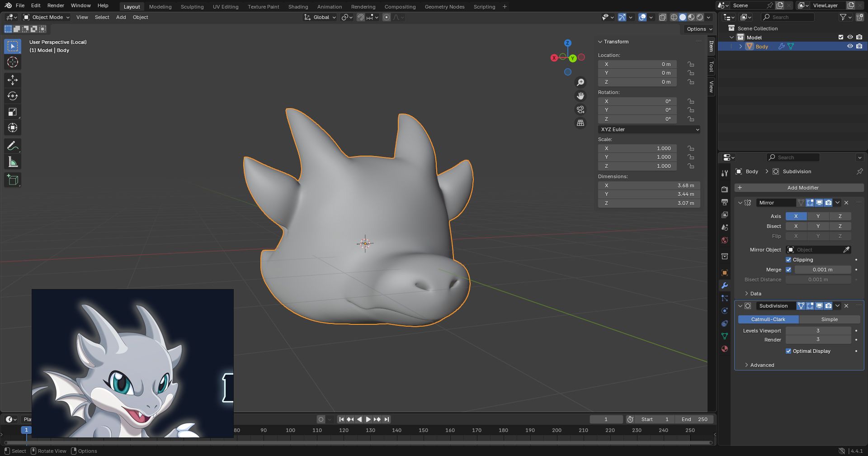
Task: Click the eyedropper in Mirror Object field
Action: [x=846, y=250]
